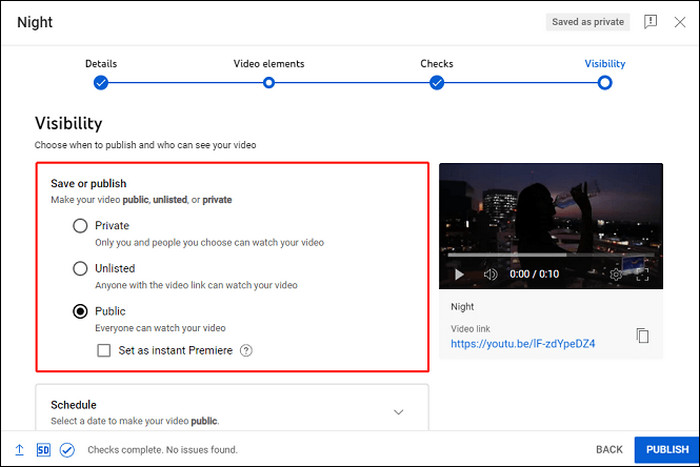Select the Private radio button
This screenshot has width=700, height=467.
[x=80, y=226]
